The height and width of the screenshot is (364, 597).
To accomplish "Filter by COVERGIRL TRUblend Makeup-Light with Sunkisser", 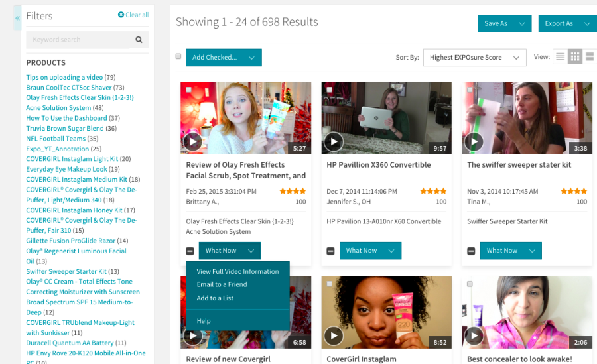I will [80, 328].
